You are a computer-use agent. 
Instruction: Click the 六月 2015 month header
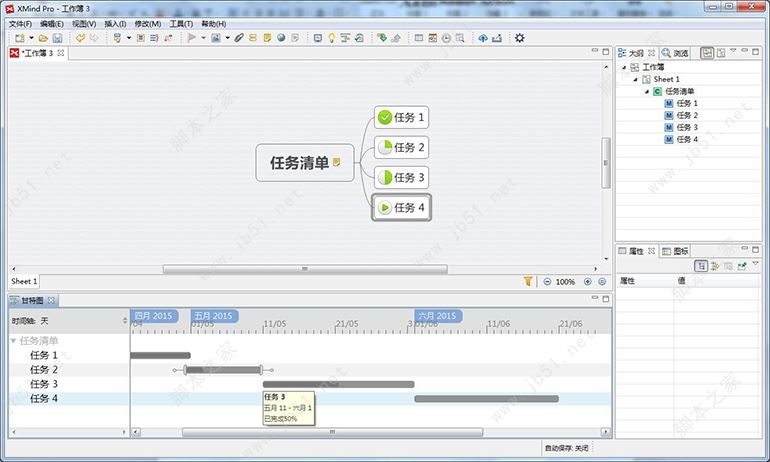(438, 316)
